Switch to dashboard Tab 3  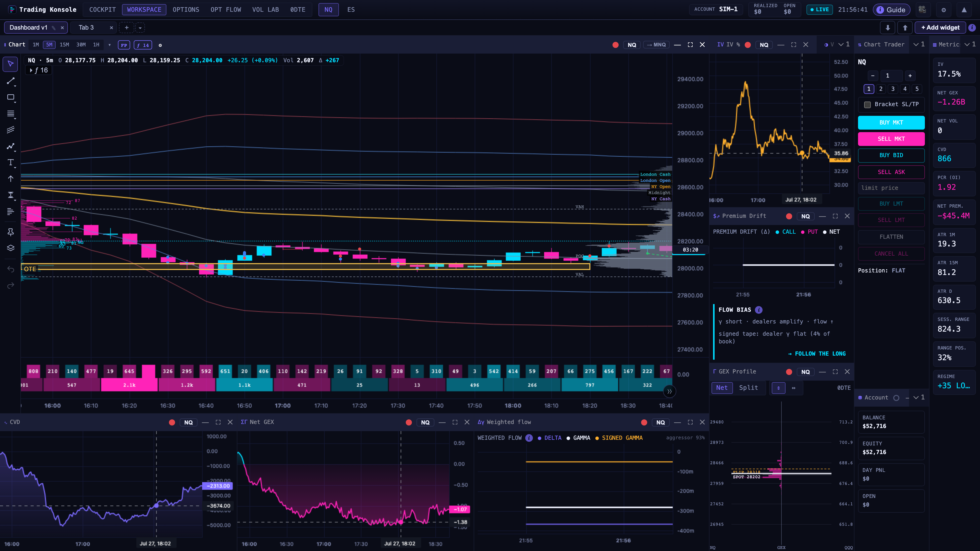86,28
